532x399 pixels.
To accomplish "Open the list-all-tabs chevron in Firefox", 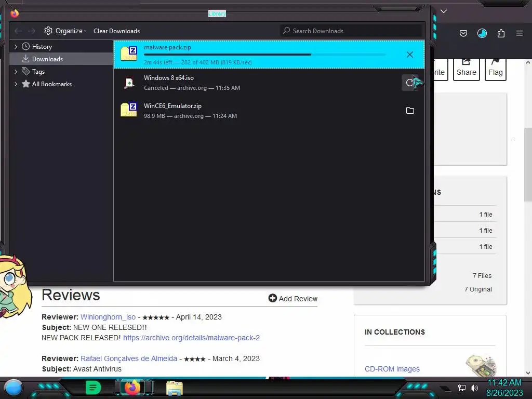I will pos(444,11).
